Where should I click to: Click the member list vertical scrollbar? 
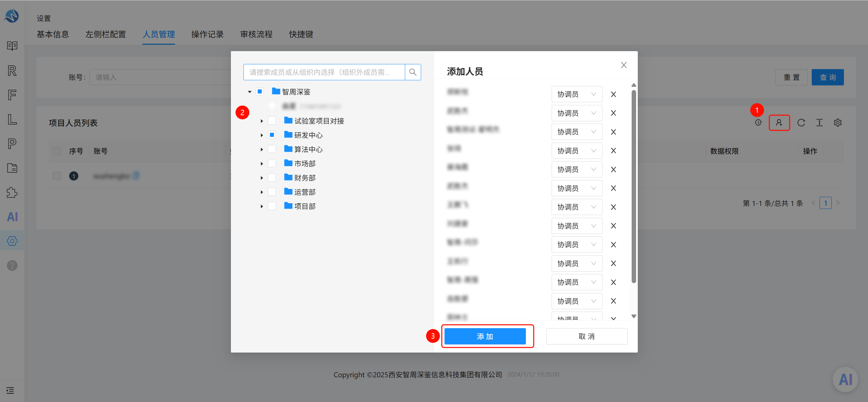click(634, 186)
